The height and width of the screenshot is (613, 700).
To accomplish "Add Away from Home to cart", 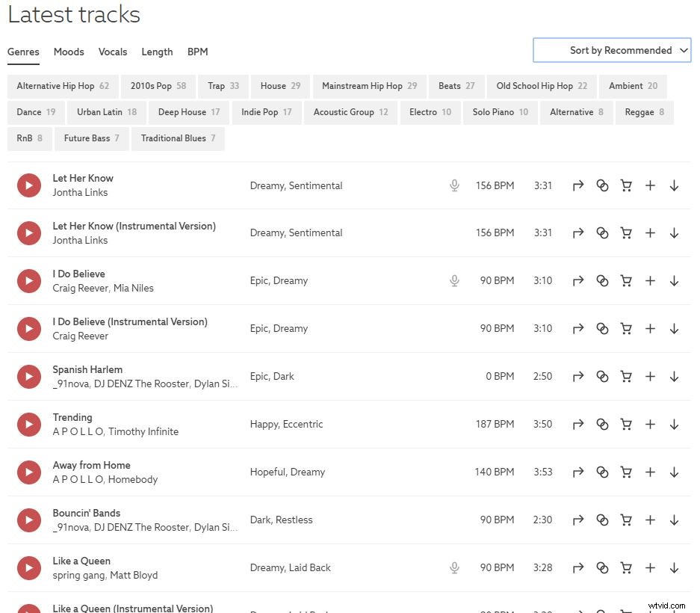I will (x=626, y=472).
